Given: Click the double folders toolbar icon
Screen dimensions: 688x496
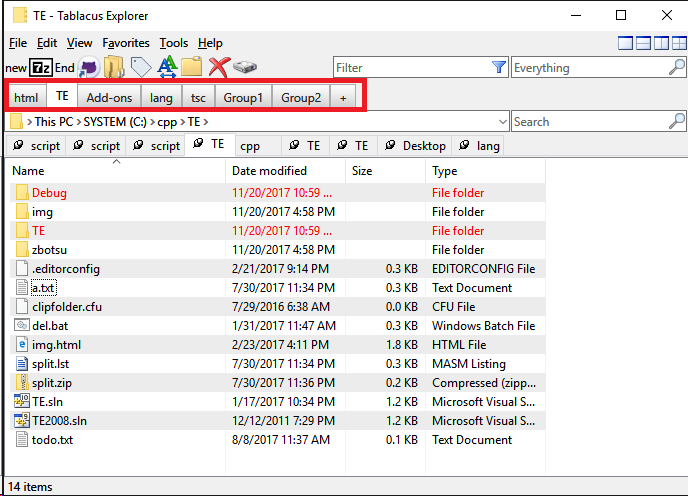Looking at the screenshot, I should pyautogui.click(x=114, y=67).
